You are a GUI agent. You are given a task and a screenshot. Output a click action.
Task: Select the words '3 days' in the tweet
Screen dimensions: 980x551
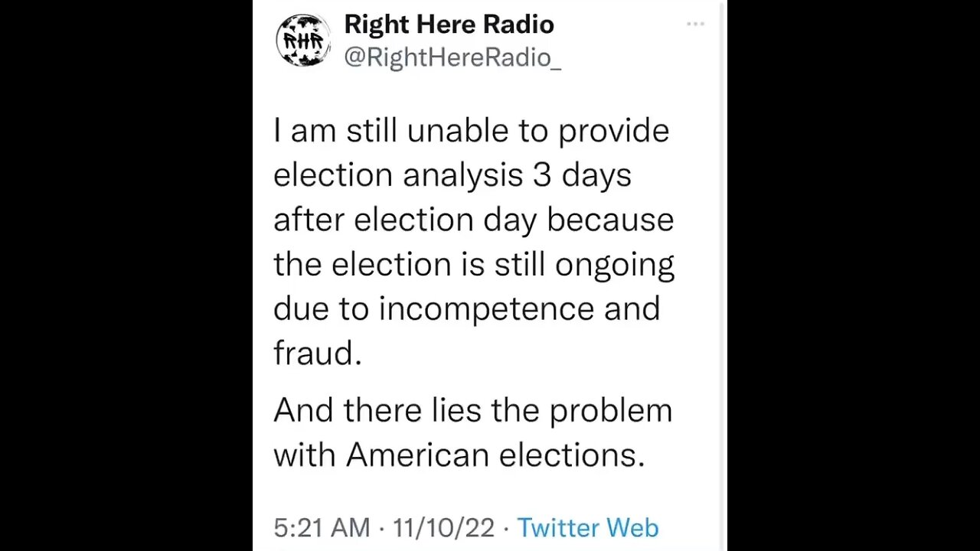click(x=582, y=176)
